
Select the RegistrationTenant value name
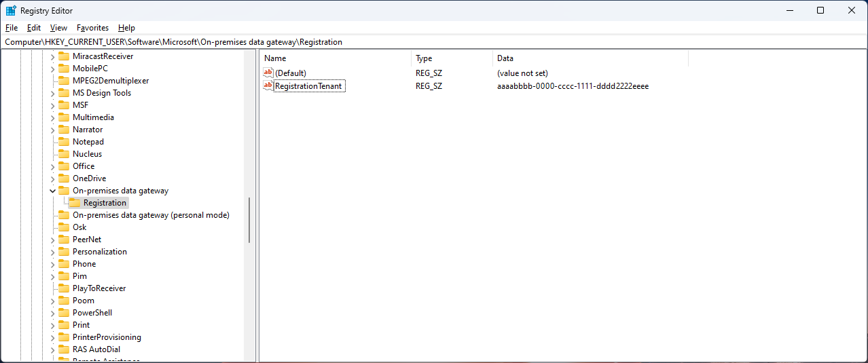[x=308, y=86]
